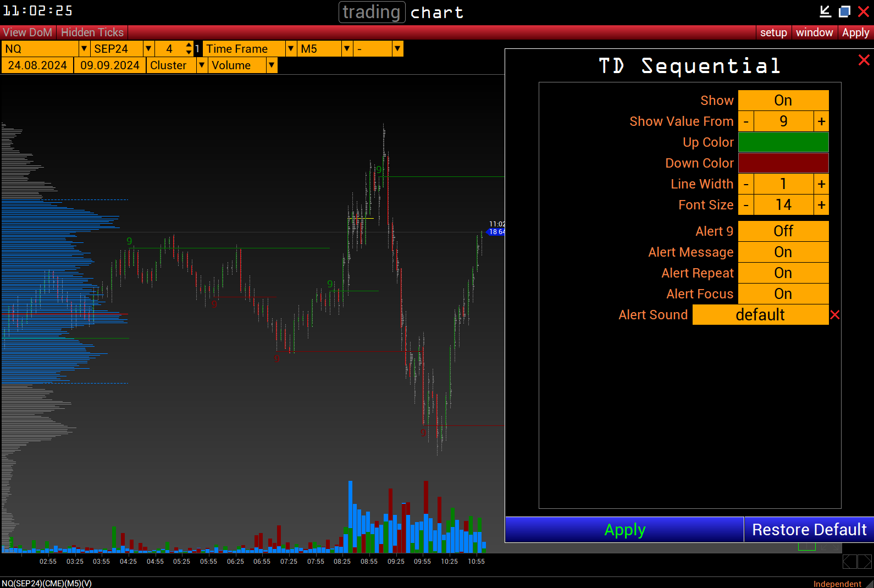Decrease Line Width with minus button
874x588 pixels.
pos(746,184)
